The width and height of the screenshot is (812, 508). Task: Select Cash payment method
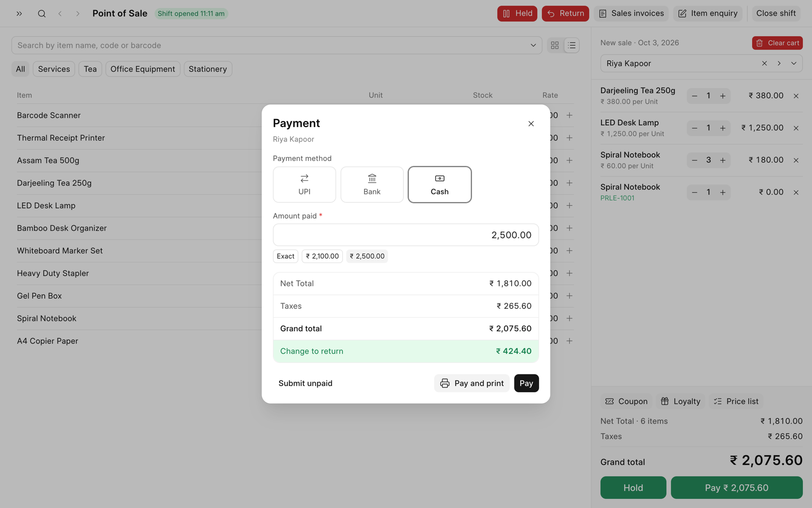pos(439,184)
